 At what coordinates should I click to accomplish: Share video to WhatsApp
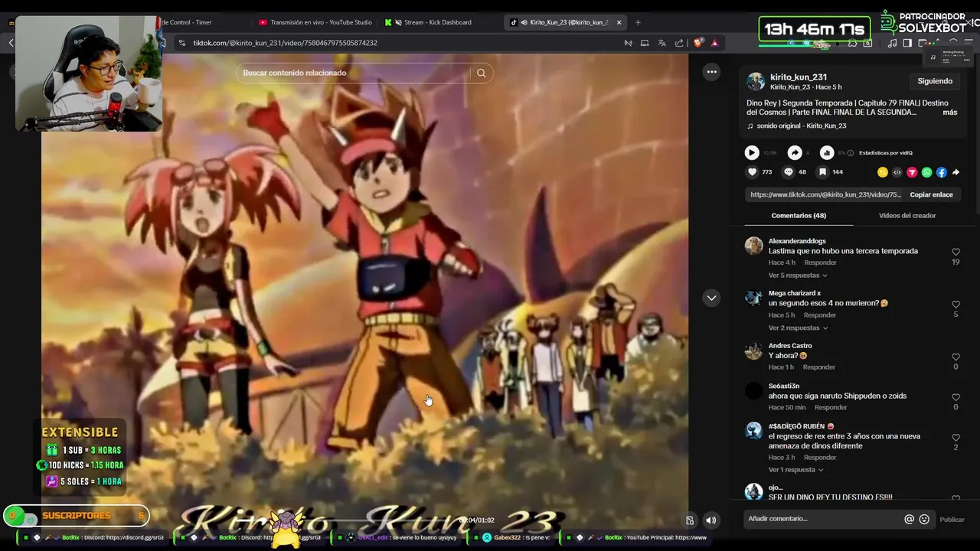[927, 172]
